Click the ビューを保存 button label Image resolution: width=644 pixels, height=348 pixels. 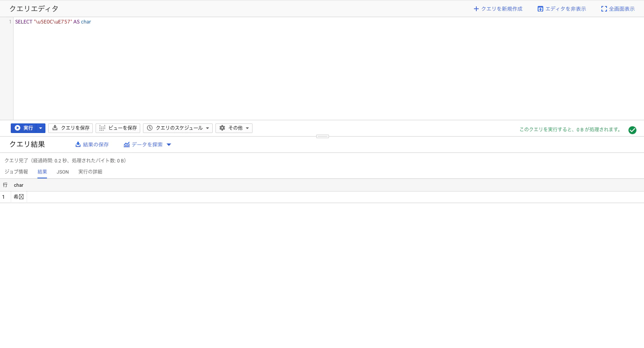pos(123,128)
